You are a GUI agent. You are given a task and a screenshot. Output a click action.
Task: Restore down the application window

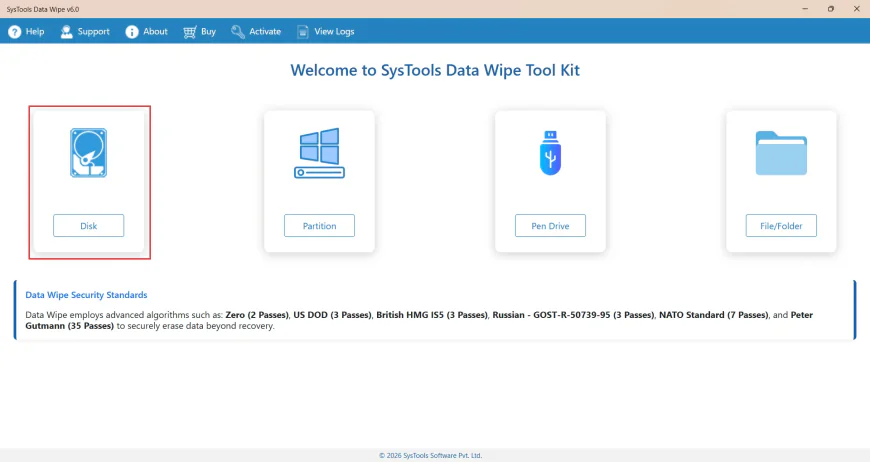pos(831,9)
